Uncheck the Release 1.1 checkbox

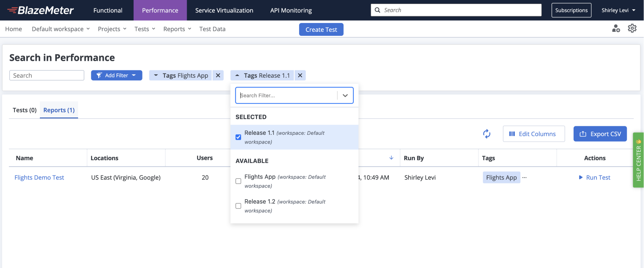(x=238, y=137)
